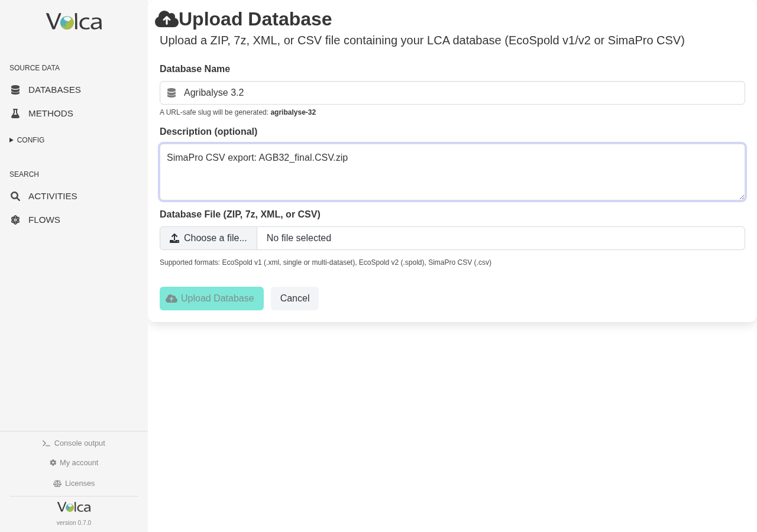This screenshot has width=757, height=532.
Task: Click the upload arrow icon in file chooser
Action: 174,238
